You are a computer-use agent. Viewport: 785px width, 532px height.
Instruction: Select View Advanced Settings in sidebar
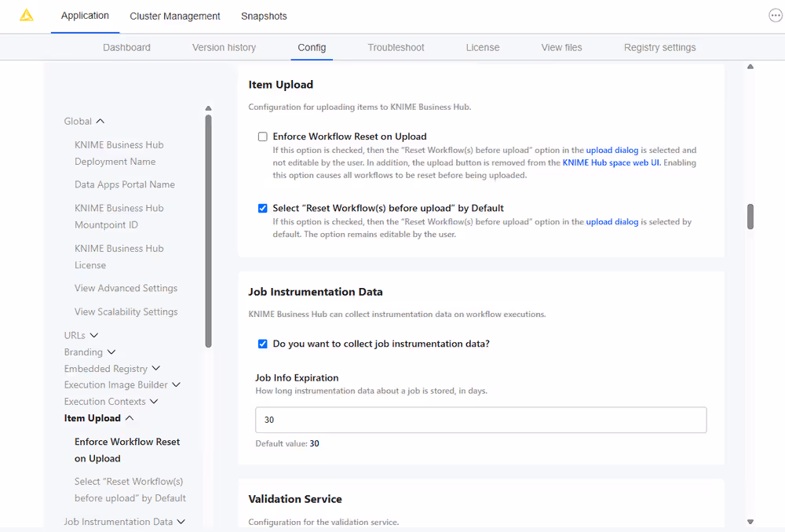pos(126,288)
